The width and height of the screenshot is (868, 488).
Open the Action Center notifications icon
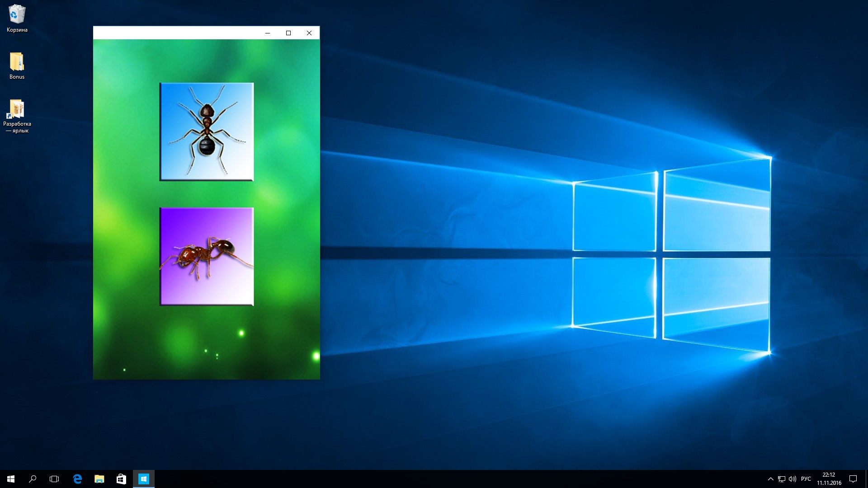tap(853, 479)
